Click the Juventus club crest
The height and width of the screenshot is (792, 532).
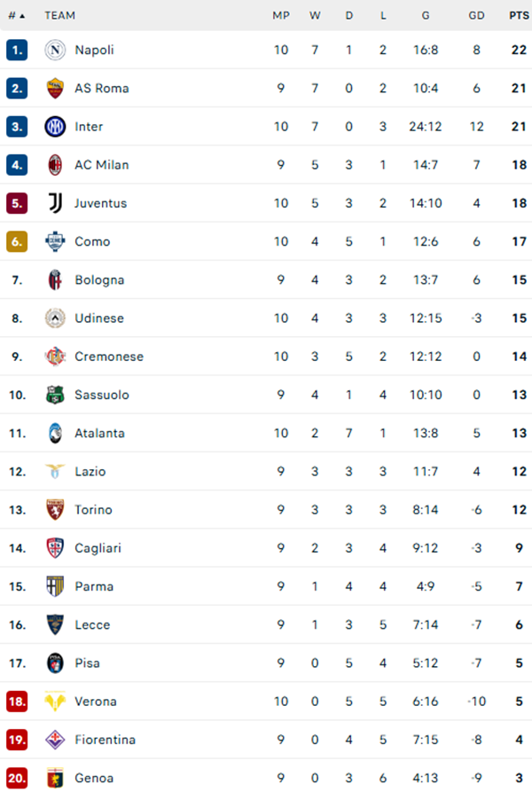coord(51,203)
